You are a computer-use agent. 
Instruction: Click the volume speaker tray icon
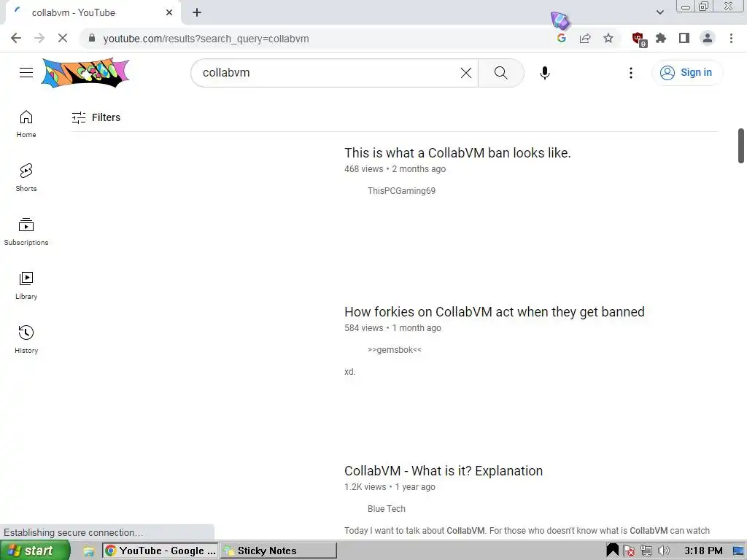pos(663,551)
